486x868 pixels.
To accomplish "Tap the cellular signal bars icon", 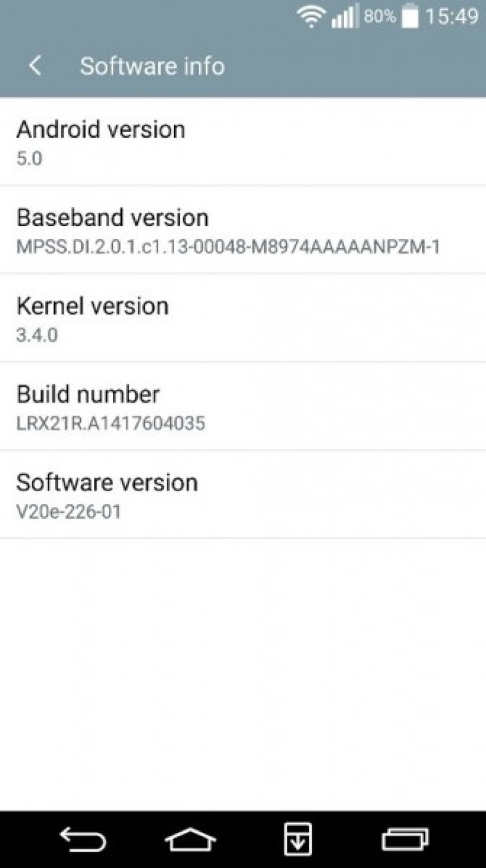I will [x=345, y=17].
